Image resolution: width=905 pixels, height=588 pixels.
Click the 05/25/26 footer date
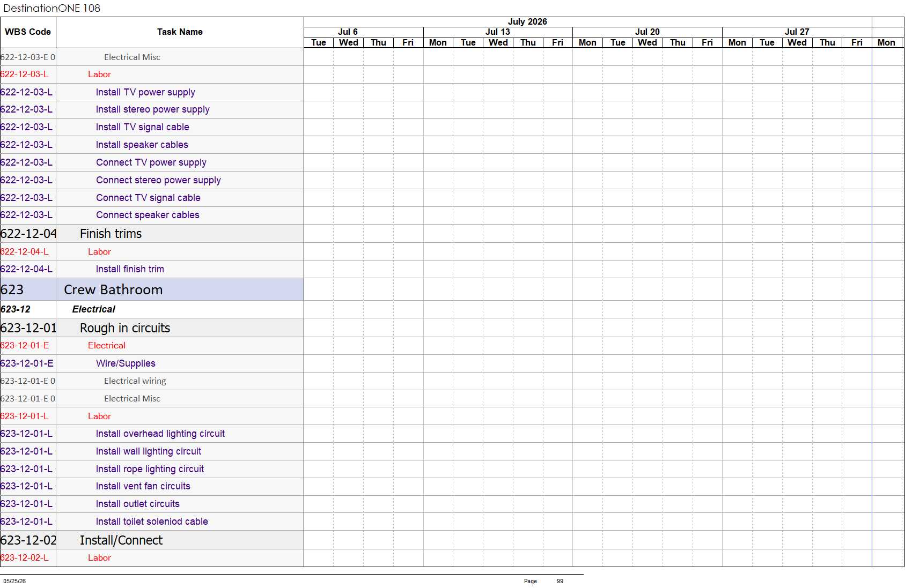point(14,581)
